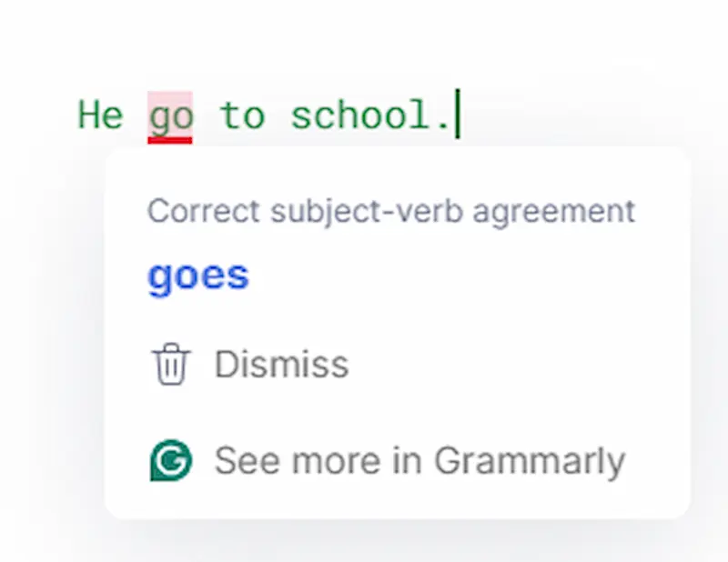Click the word 'He' in the sentence
728x562 pixels.
tap(100, 114)
